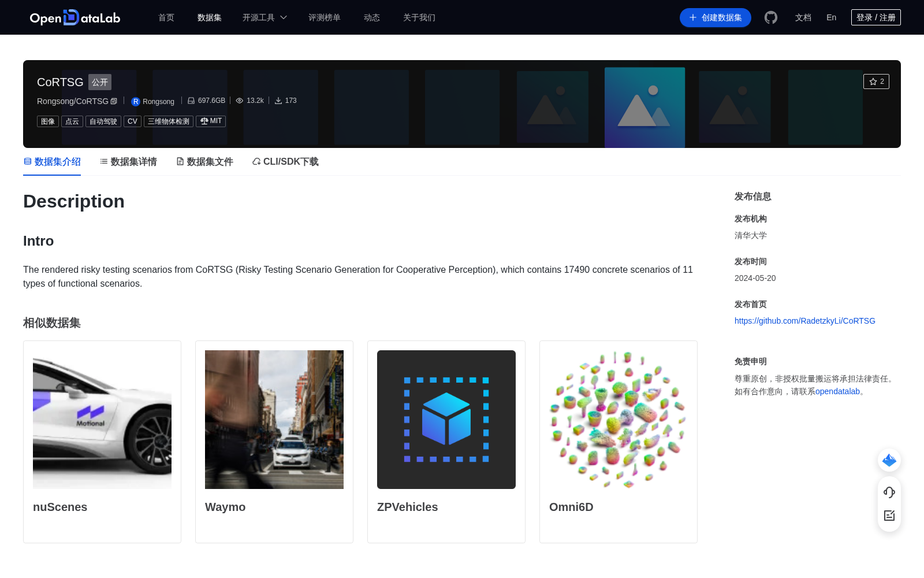Click the storage icon beside 697.6GB
The image size is (924, 578).
pos(191,101)
